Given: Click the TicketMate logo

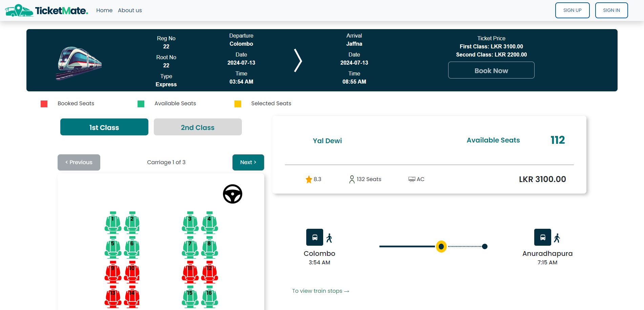Looking at the screenshot, I should pos(47,10).
